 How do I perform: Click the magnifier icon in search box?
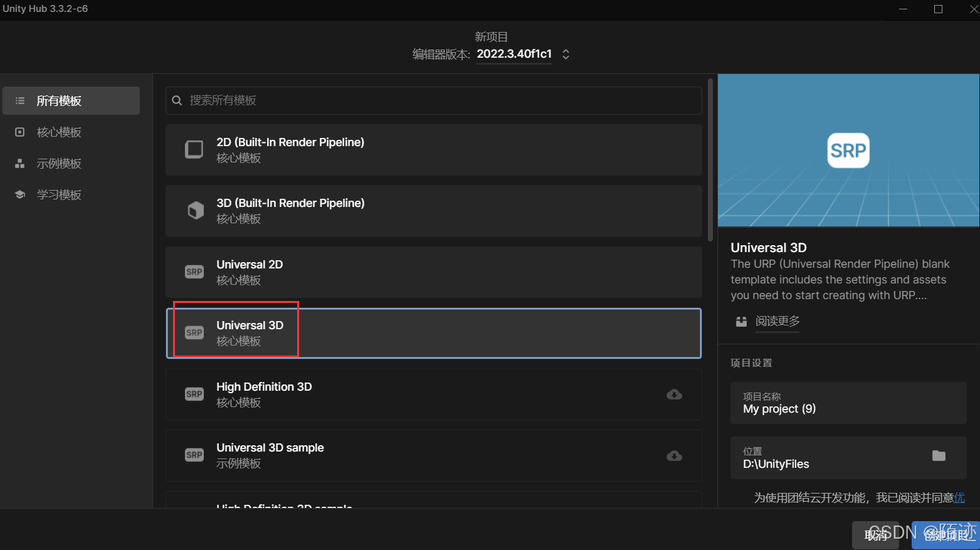coord(177,100)
